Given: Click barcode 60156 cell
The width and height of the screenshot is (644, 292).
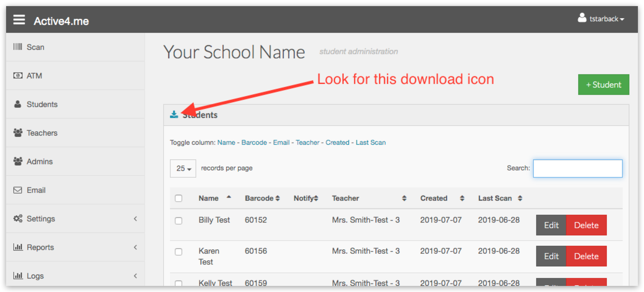Looking at the screenshot, I should 256,251.
